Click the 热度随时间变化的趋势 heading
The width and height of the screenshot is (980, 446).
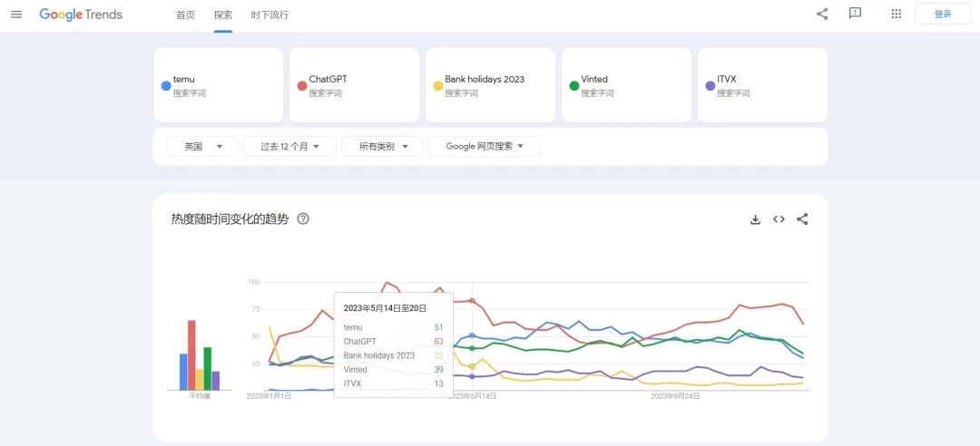pos(230,219)
